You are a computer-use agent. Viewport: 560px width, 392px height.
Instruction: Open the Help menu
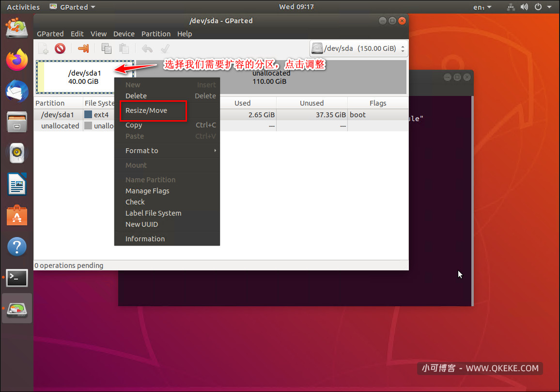(185, 34)
